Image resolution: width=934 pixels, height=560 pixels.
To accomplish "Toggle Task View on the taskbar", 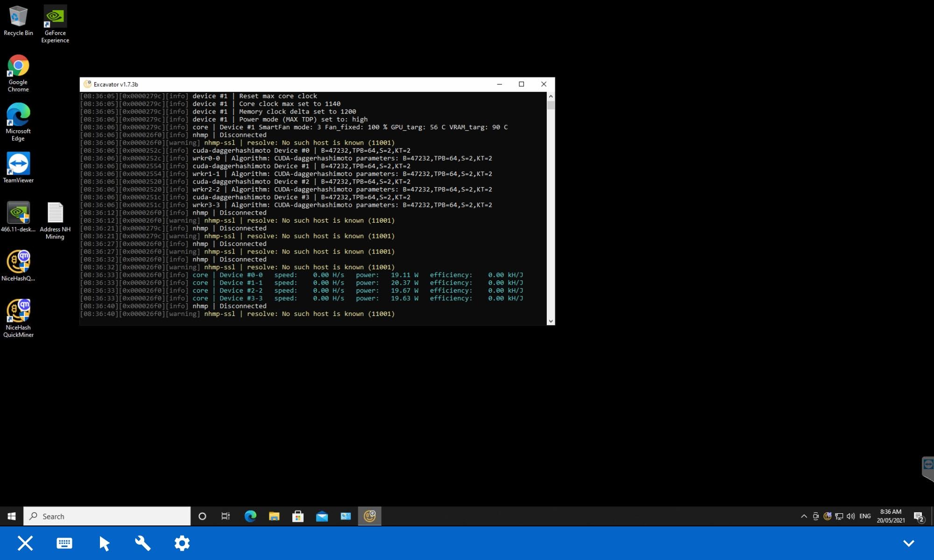I will (x=226, y=516).
